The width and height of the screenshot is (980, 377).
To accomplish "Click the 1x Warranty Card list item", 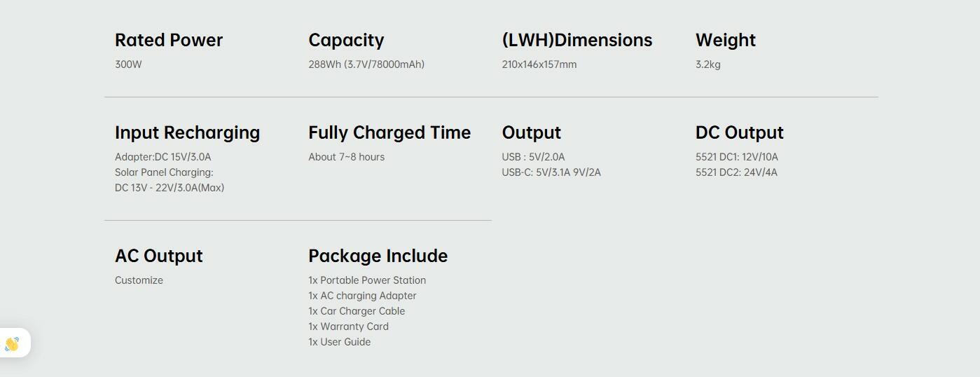I will click(x=348, y=327).
